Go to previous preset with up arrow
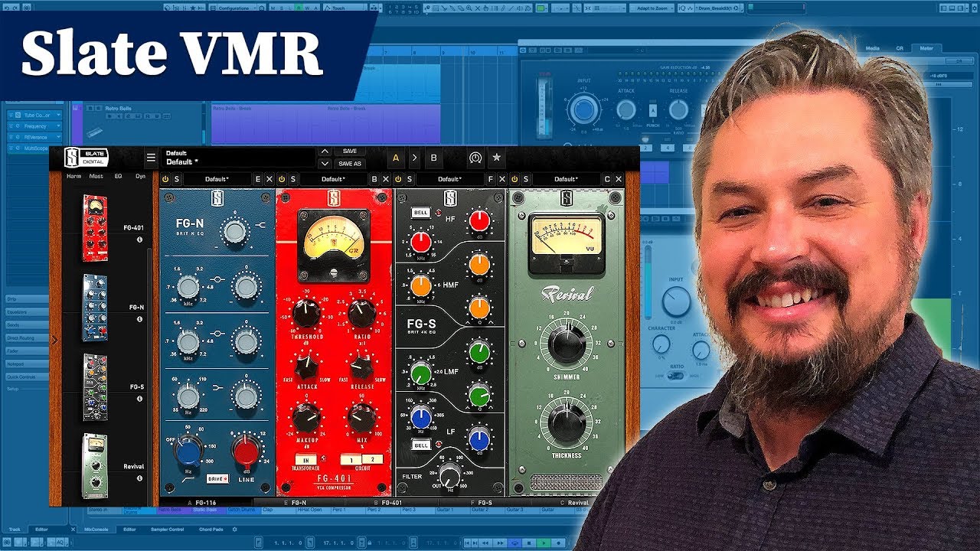This screenshot has width=980, height=551. click(x=325, y=152)
